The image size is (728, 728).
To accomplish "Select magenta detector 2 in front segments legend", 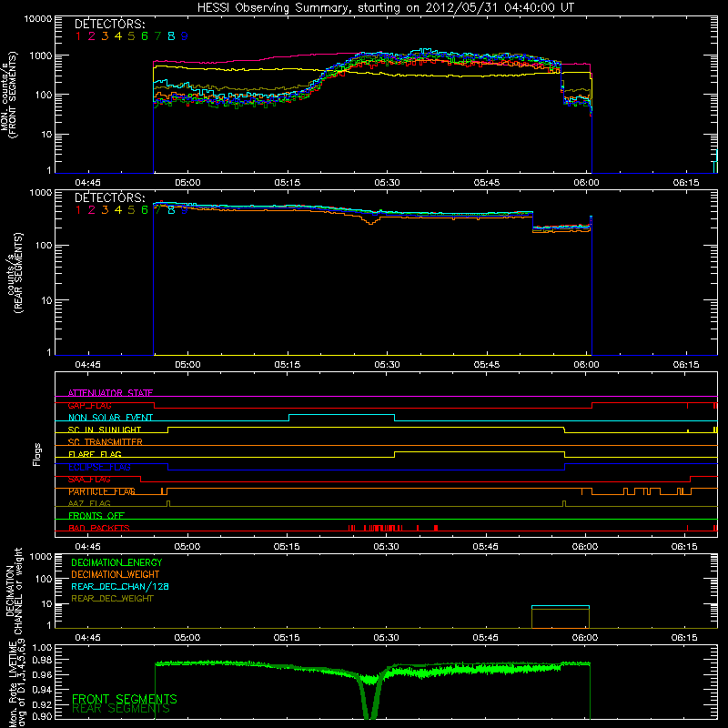I will point(92,36).
